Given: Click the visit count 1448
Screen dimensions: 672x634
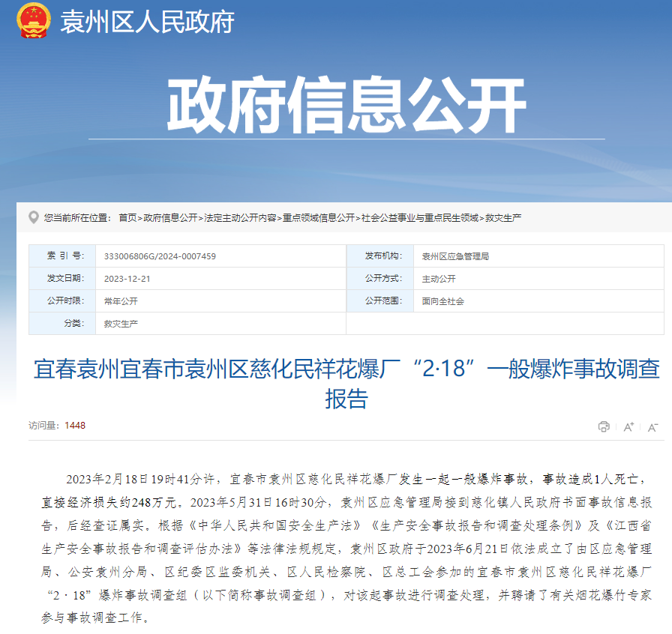Looking at the screenshot, I should [x=75, y=426].
